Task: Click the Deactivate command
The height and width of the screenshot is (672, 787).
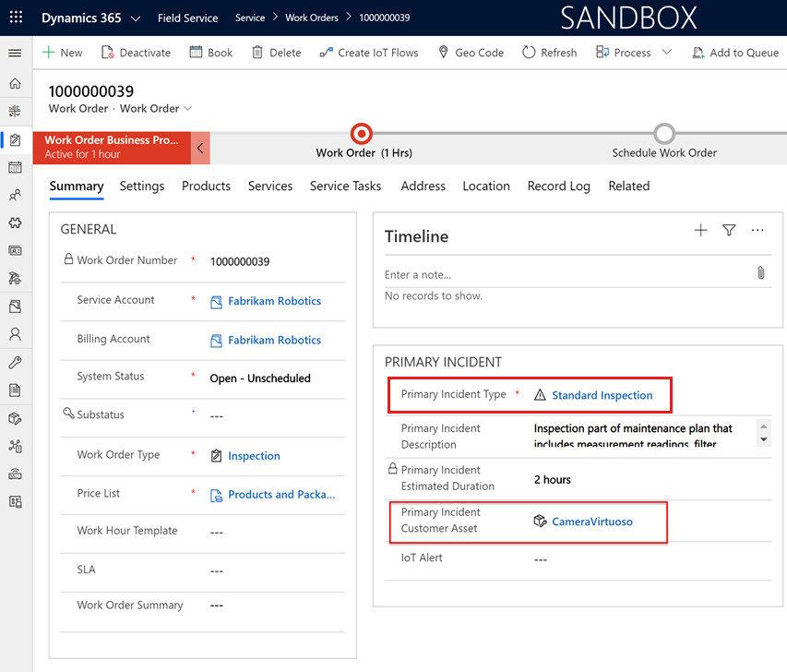Action: click(x=136, y=53)
